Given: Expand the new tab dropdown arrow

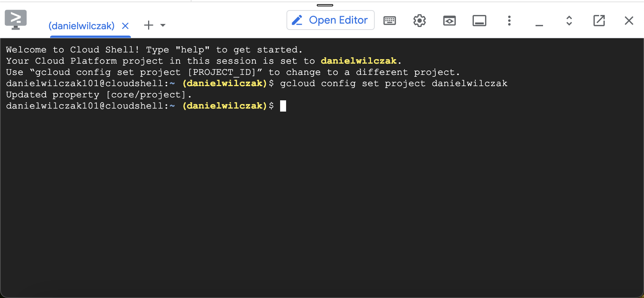Looking at the screenshot, I should click(x=163, y=25).
